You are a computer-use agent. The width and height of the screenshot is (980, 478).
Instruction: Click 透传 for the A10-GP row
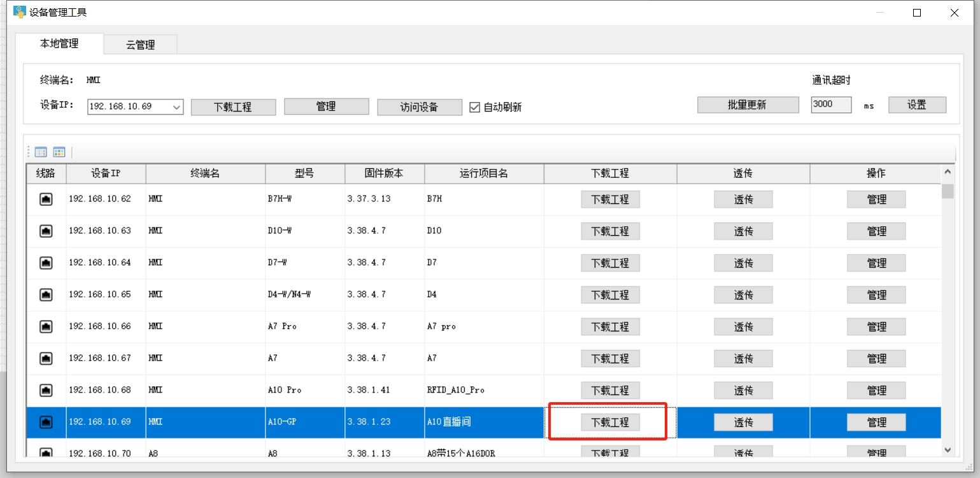[x=743, y=423]
